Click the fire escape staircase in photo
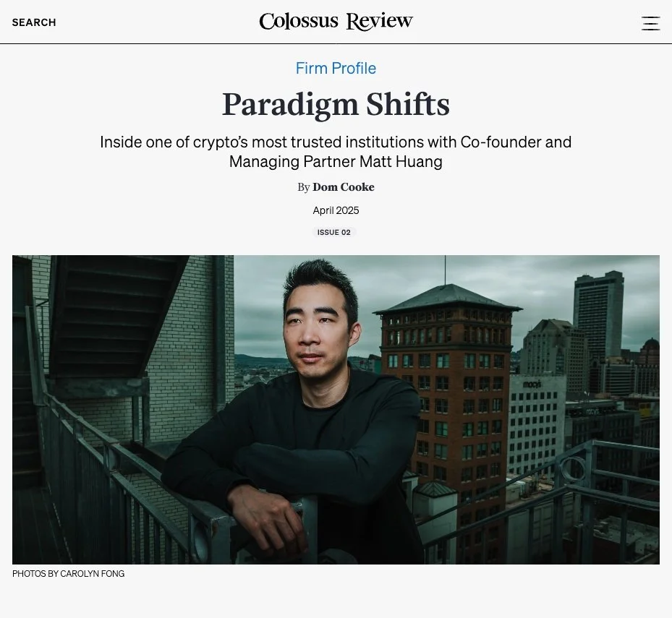 (x=116, y=317)
